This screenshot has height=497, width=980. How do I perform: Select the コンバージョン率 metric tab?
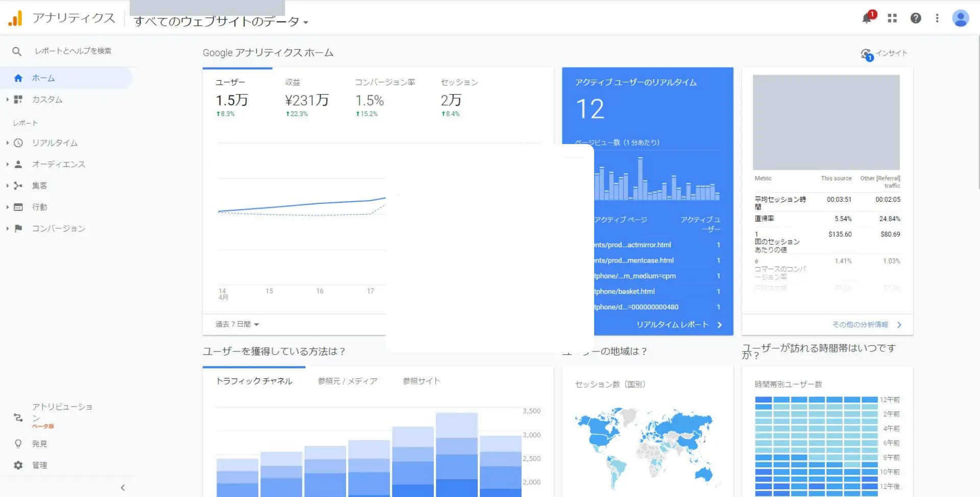(x=385, y=98)
